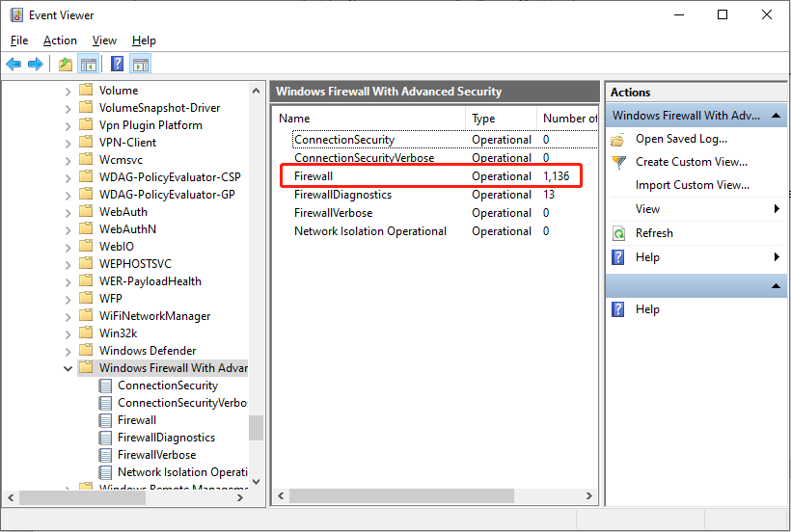
Task: Click the Create Custom View funnel icon
Action: pyautogui.click(x=618, y=162)
